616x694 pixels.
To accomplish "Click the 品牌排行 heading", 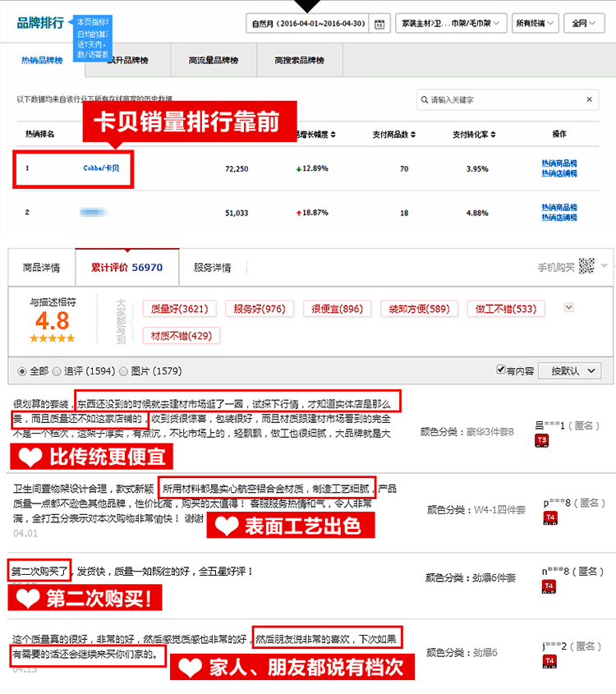I will point(40,22).
